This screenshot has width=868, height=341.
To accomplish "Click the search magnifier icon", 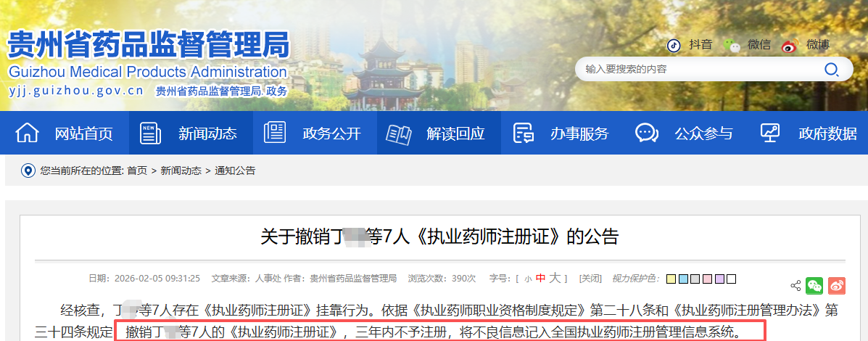I will 832,69.
